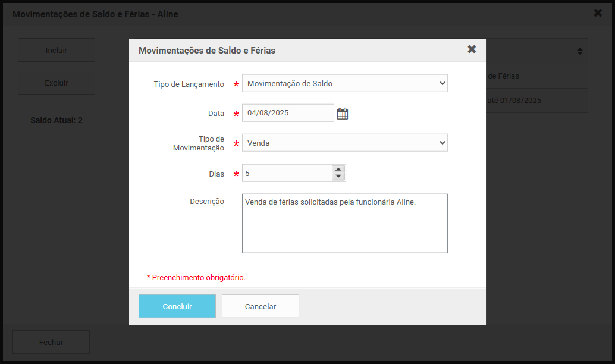The height and width of the screenshot is (364, 615).
Task: Close the inner Movimentações de Saldo dialog
Action: 472,49
